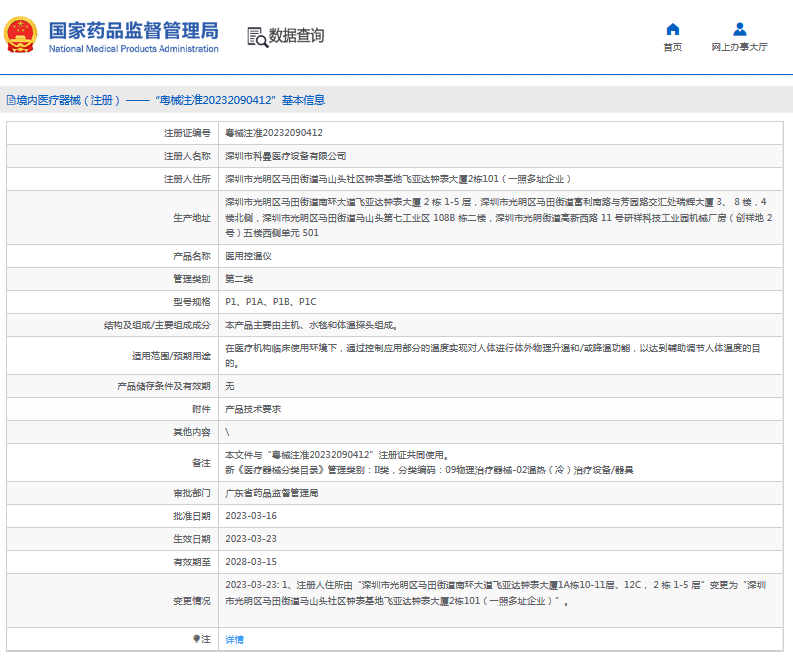Click the national emblem logo
793x657 pixels.
point(21,35)
